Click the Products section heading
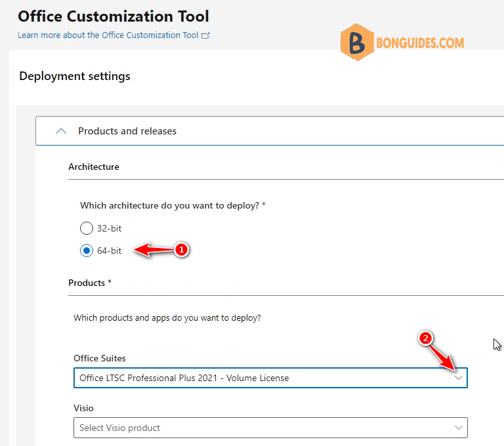 (x=87, y=283)
